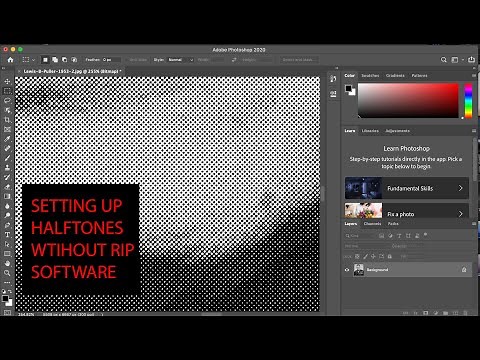Screen dimensions: 480x360
Task: Open the Style dropdown showing Normal
Action: [x=180, y=60]
